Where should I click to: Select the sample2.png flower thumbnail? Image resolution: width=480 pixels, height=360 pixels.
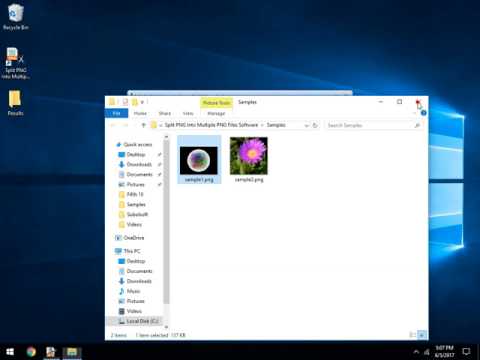tap(249, 156)
